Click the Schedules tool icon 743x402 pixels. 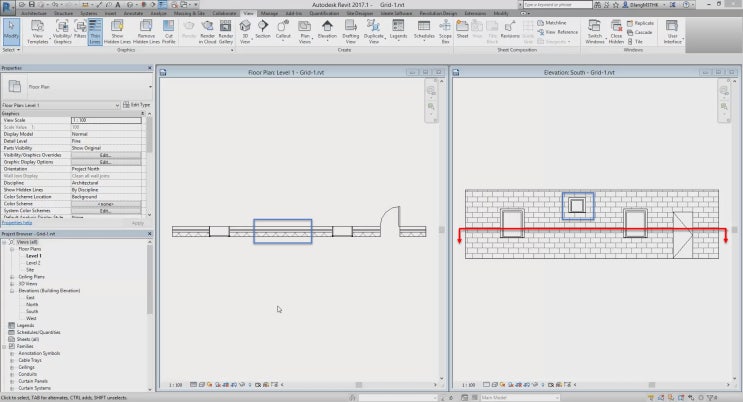point(424,31)
